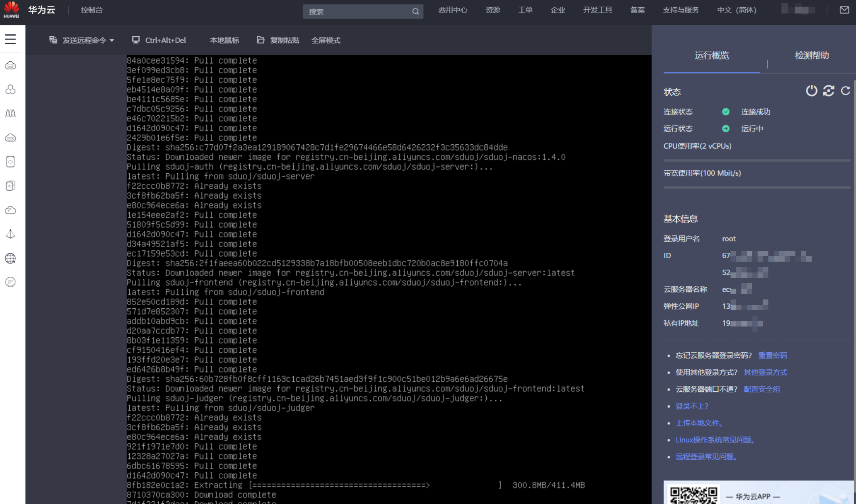
Task: Click the power shutdown icon
Action: tap(811, 91)
